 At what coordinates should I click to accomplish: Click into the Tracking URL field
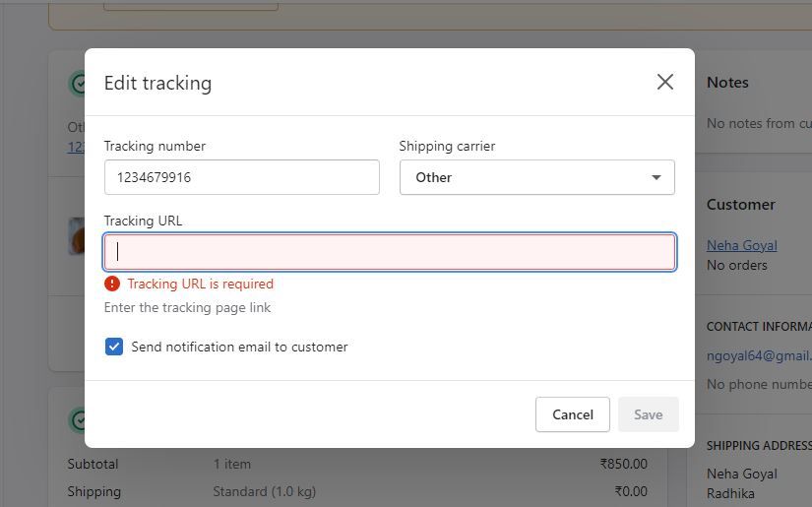click(390, 252)
